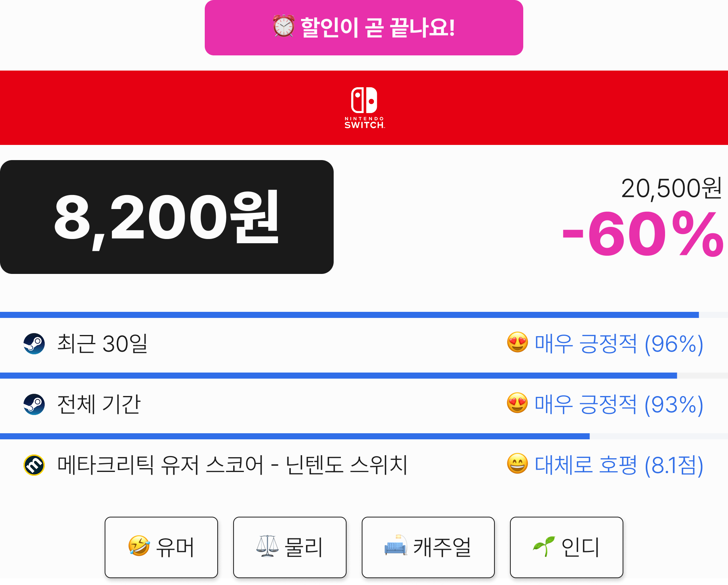The height and width of the screenshot is (585, 728).
Task: Click the Nintendo Switch logo icon
Action: coord(364,108)
